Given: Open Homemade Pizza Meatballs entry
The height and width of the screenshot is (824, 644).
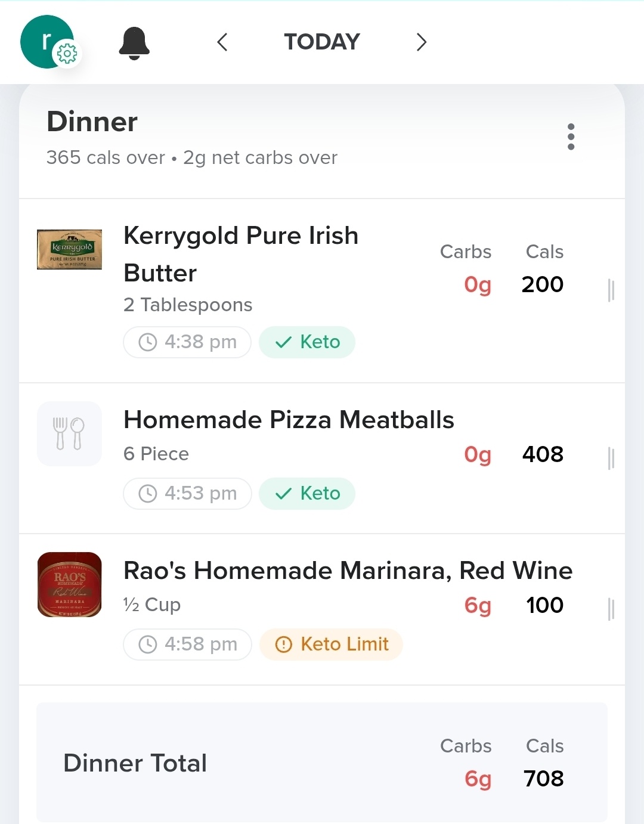Looking at the screenshot, I should (x=289, y=420).
